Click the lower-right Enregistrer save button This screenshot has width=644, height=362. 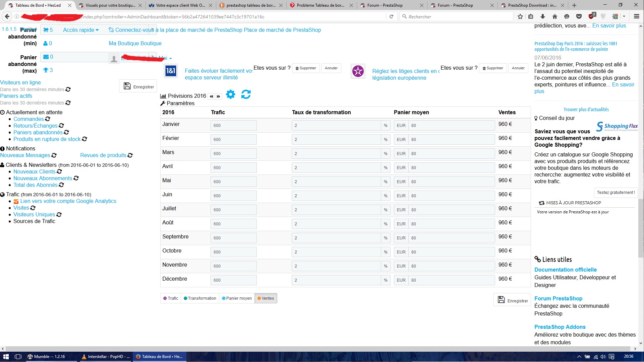pos(513,300)
